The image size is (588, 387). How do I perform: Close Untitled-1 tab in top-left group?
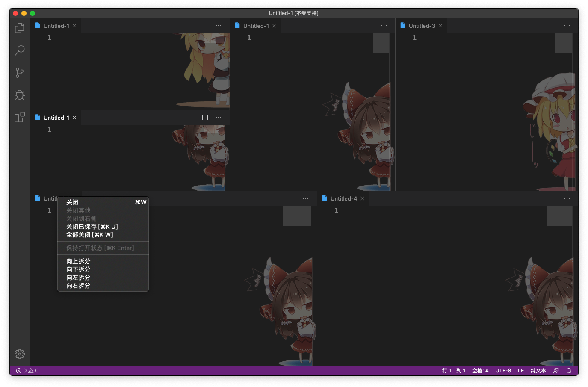[x=74, y=26]
